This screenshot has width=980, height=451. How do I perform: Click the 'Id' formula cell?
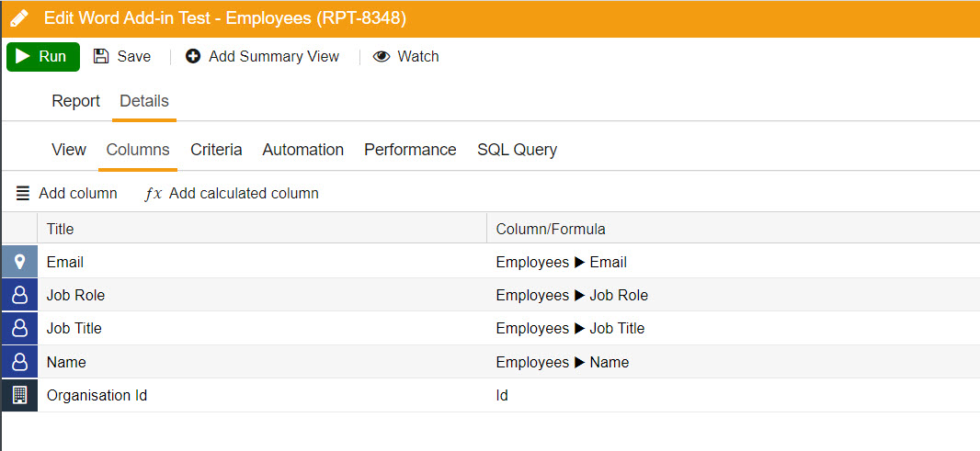pos(733,395)
